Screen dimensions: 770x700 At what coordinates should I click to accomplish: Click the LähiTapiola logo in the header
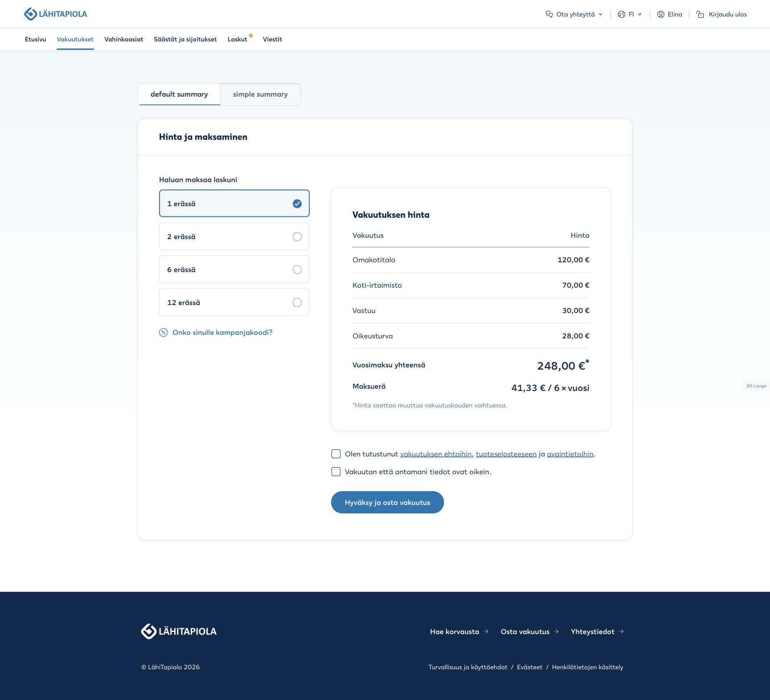[x=56, y=14]
